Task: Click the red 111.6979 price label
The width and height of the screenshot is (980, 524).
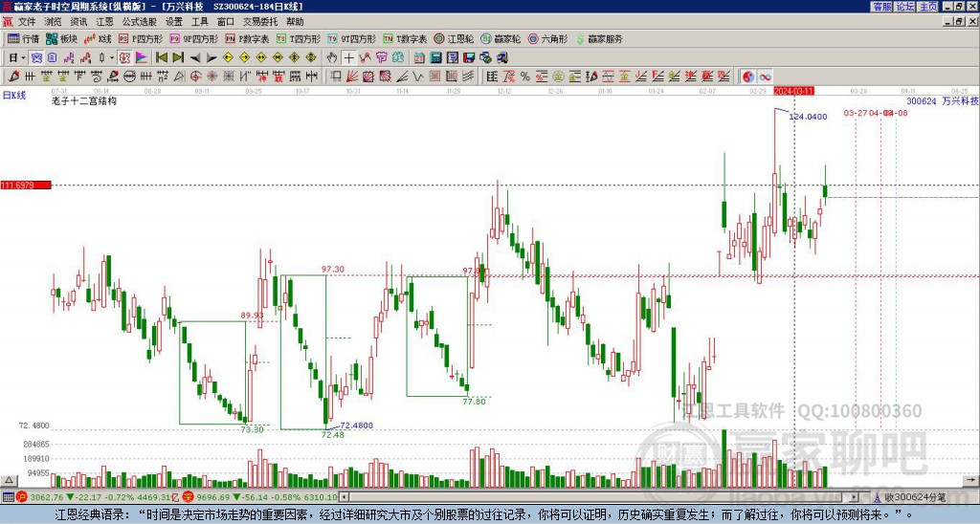Action: pos(26,186)
